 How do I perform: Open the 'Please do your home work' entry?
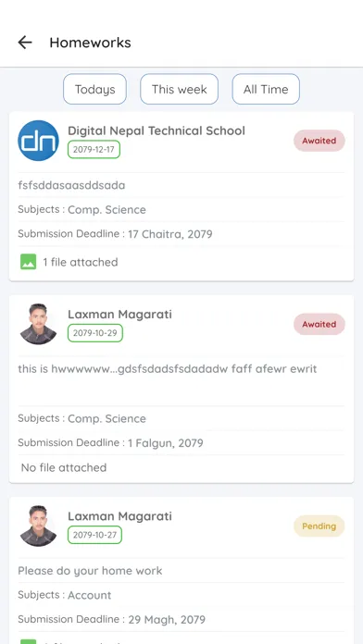click(90, 571)
